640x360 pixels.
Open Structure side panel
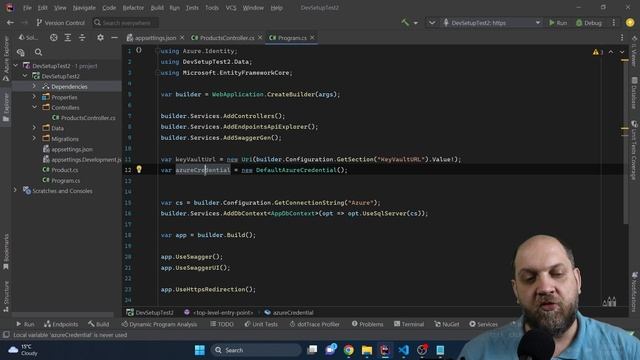(x=6, y=297)
